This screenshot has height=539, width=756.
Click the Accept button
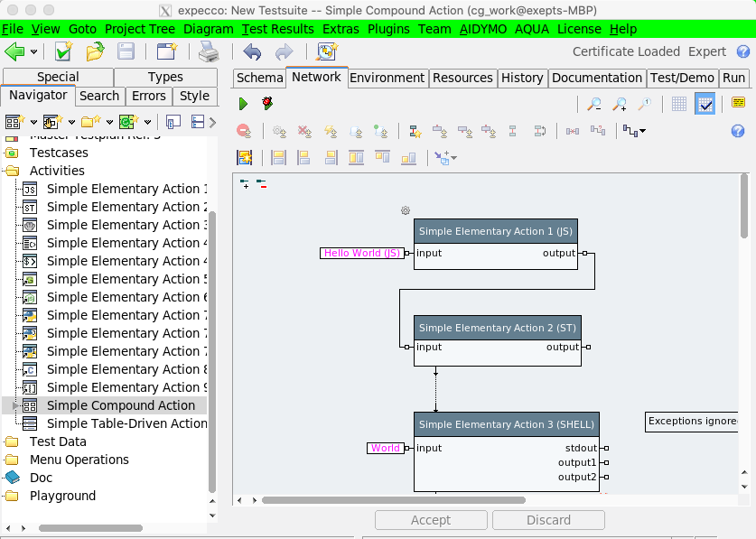[x=431, y=520]
